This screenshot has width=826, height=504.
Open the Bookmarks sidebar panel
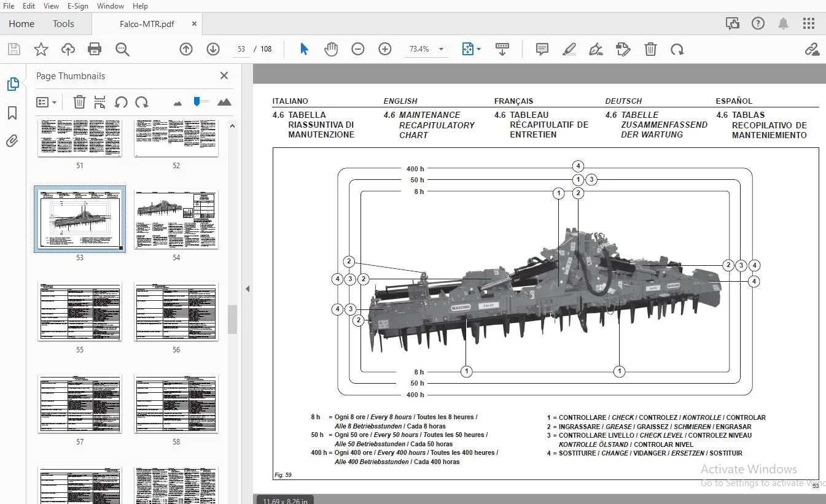[x=12, y=114]
